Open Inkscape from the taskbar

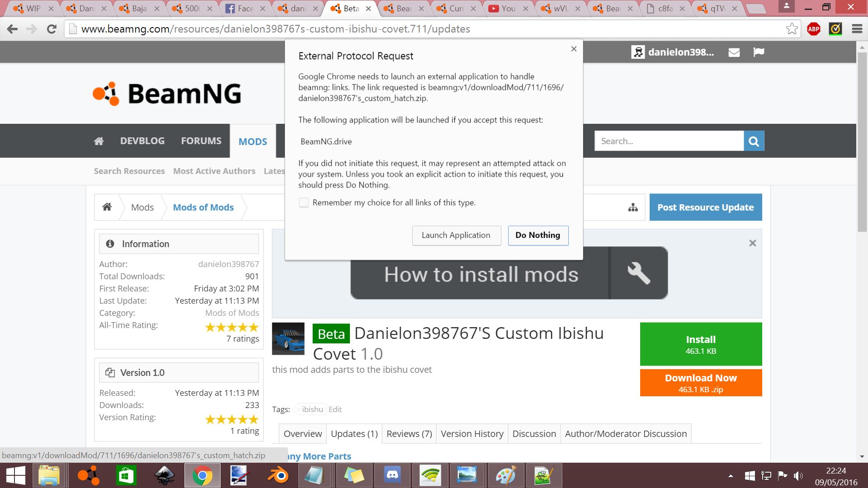pyautogui.click(x=164, y=476)
